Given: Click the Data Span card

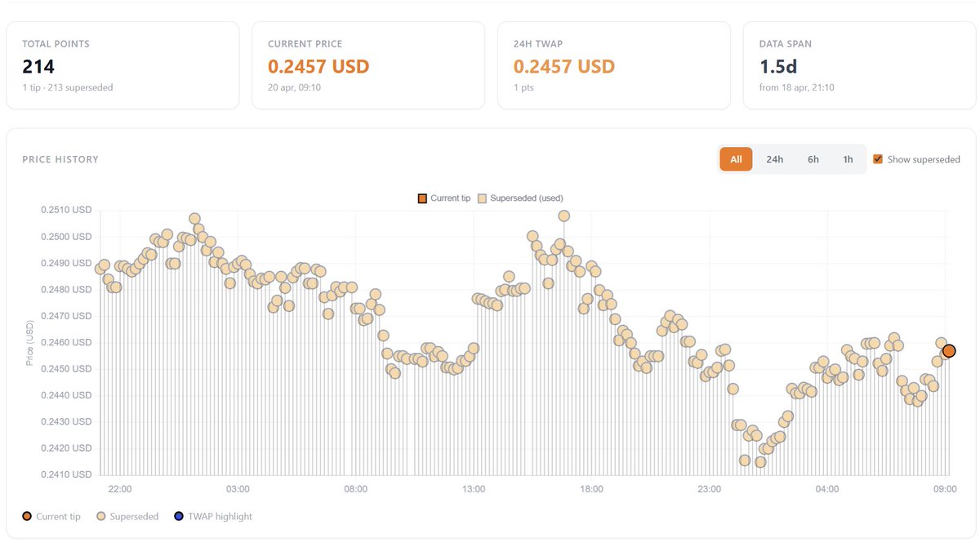Looking at the screenshot, I should coord(859,65).
